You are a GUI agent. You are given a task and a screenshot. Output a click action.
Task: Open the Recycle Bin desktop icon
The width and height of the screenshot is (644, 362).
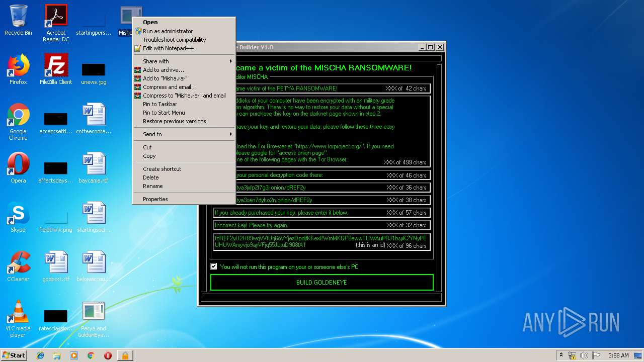18,21
